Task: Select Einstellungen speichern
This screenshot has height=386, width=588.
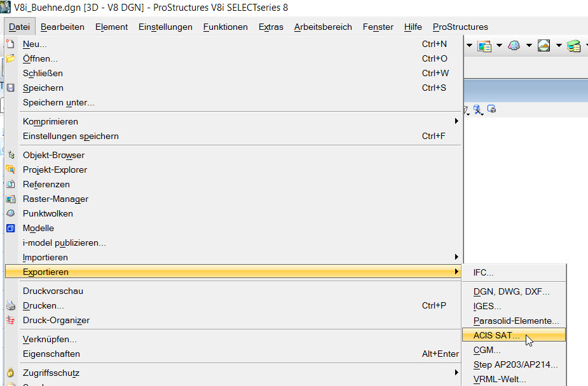Action: 234,136
